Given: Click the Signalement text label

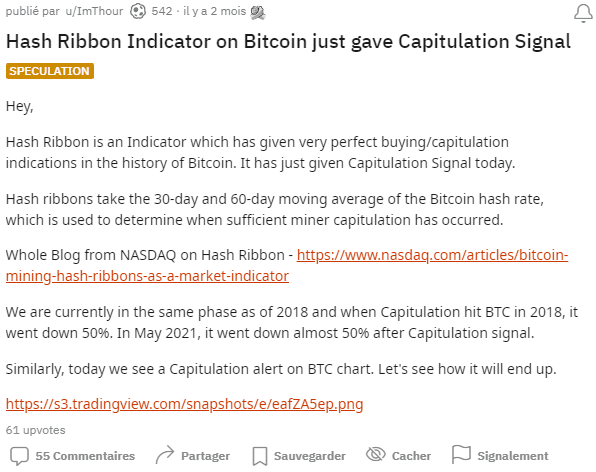Looking at the screenshot, I should click(x=513, y=456).
